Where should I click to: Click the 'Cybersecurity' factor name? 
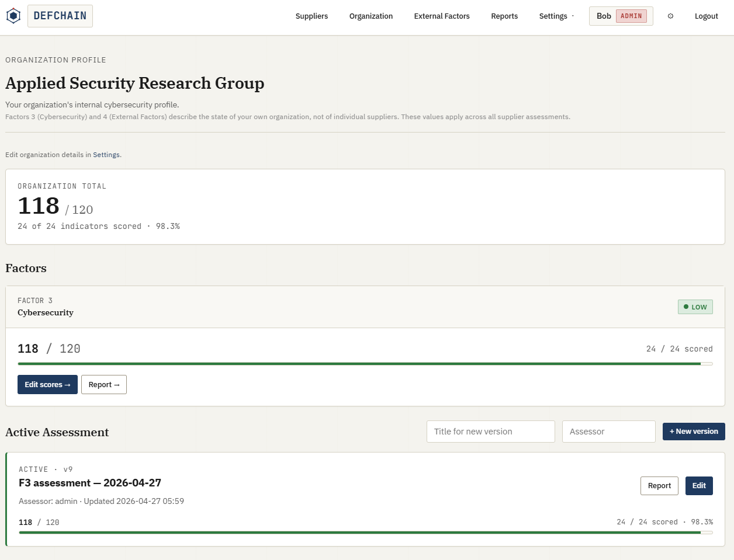click(x=46, y=312)
